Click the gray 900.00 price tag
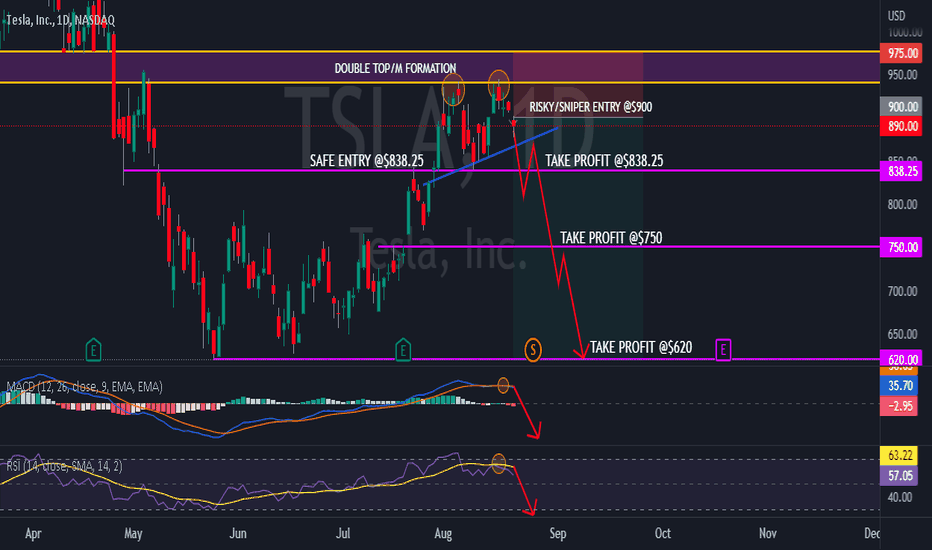Screen dimensions: 932x550 [x=901, y=106]
